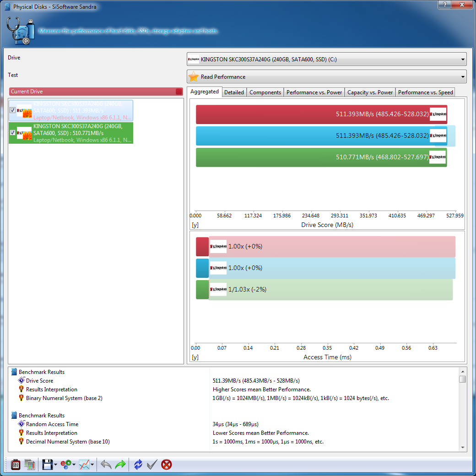Screen dimensions: 476x476
Task: Switch to the Aggregated tab
Action: (204, 92)
